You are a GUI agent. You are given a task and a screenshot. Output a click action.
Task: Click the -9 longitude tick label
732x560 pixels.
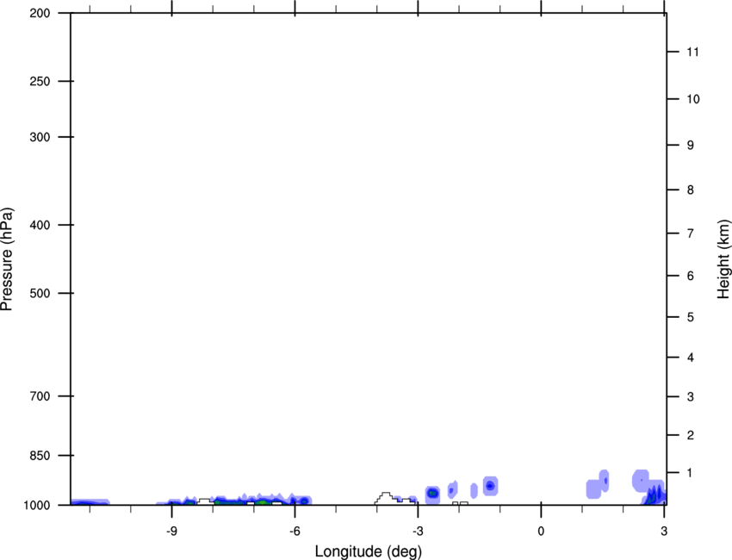click(171, 531)
